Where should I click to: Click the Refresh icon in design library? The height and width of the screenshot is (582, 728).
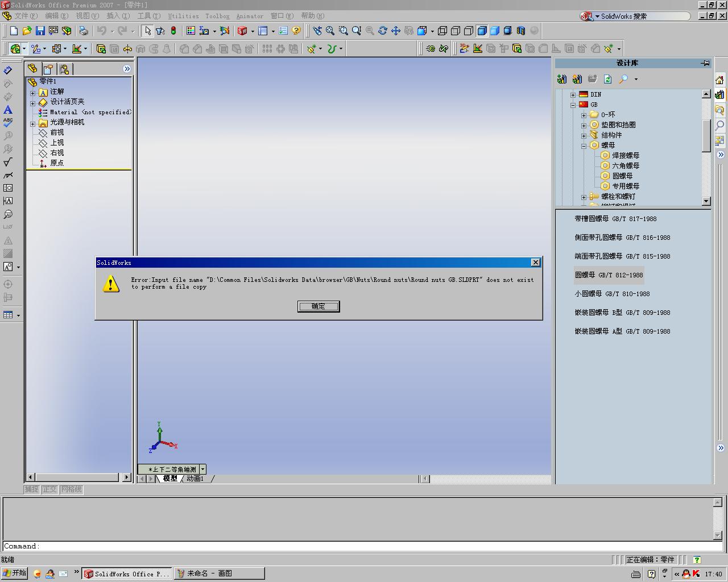(x=608, y=79)
